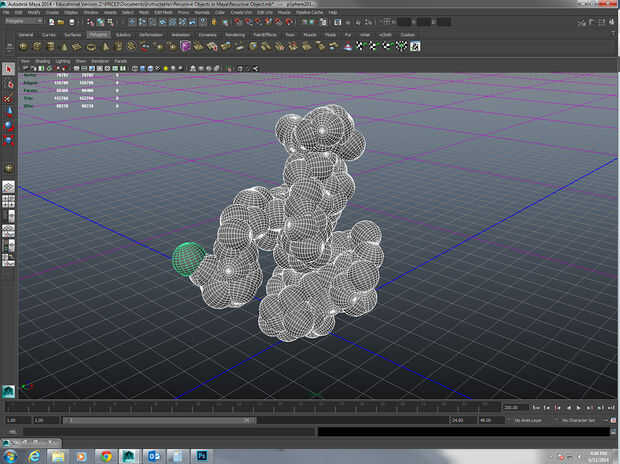Activate the Lasso selection tool
This screenshot has height=464, width=620.
point(8,83)
